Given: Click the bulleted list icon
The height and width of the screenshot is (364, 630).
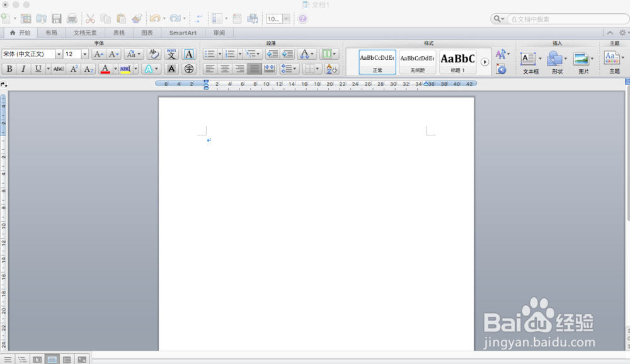Looking at the screenshot, I should (209, 54).
